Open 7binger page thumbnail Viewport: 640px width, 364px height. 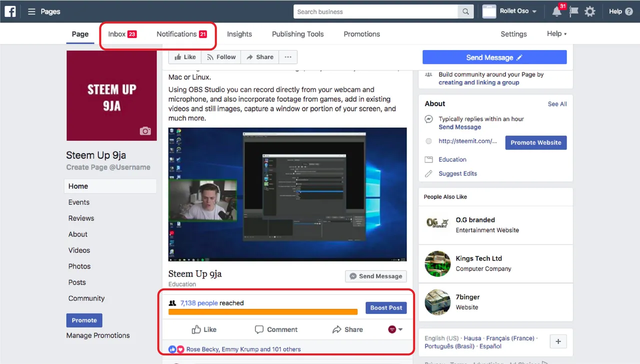click(437, 302)
